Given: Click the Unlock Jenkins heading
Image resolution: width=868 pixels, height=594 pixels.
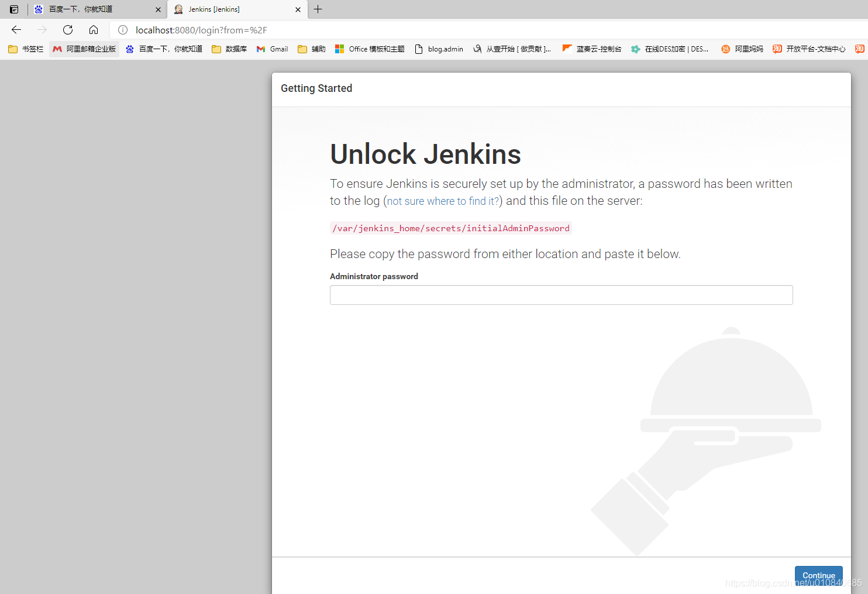Looking at the screenshot, I should (425, 154).
